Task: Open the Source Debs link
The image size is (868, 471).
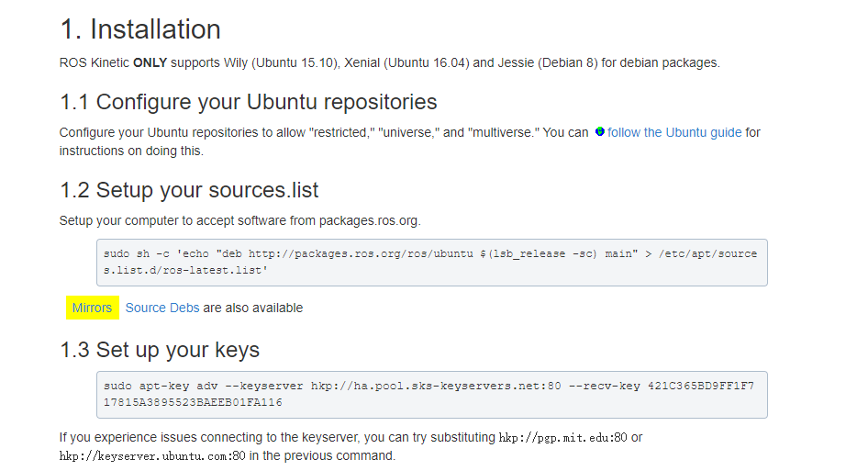Action: click(x=162, y=308)
